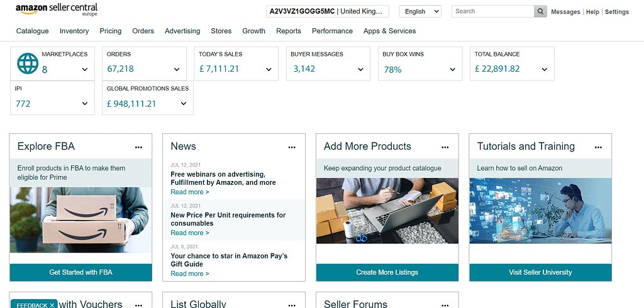Click the Feedback tab label

click(32, 305)
